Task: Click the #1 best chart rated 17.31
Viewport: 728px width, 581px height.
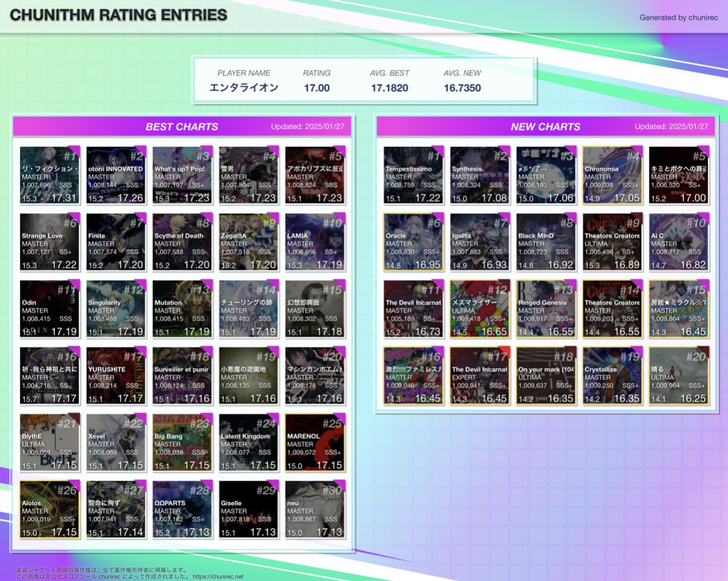Action: coord(49,175)
